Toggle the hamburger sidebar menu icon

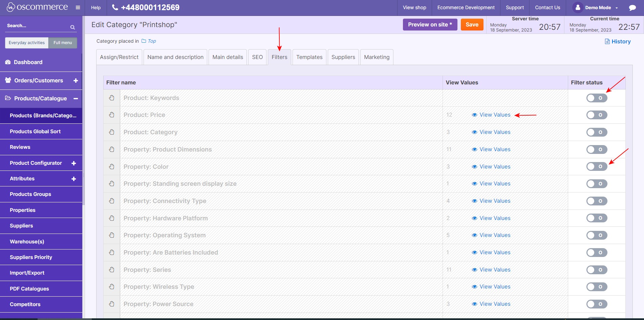[x=78, y=7]
